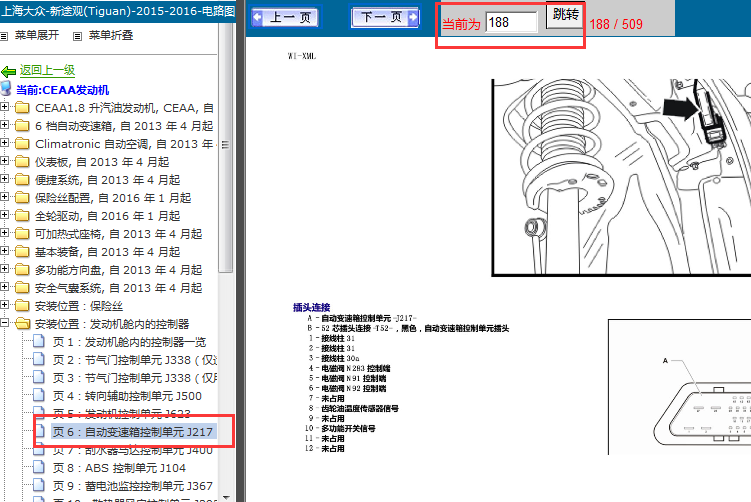Click the left panel vertical scrollbar thumb
Image resolution: width=751 pixels, height=502 pixels.
(x=225, y=148)
